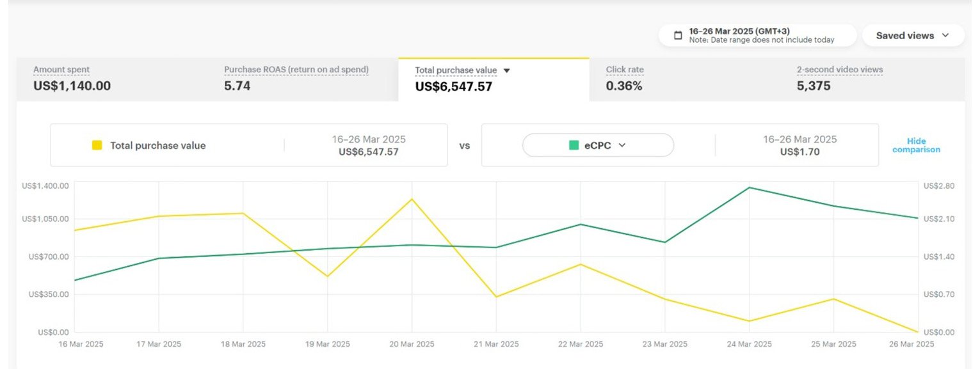Click the 22 Mar 2025 axis label
980x369 pixels.
point(581,344)
